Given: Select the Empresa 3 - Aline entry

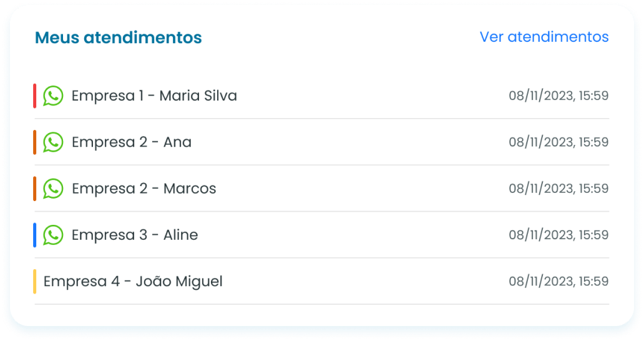Looking at the screenshot, I should tap(135, 235).
